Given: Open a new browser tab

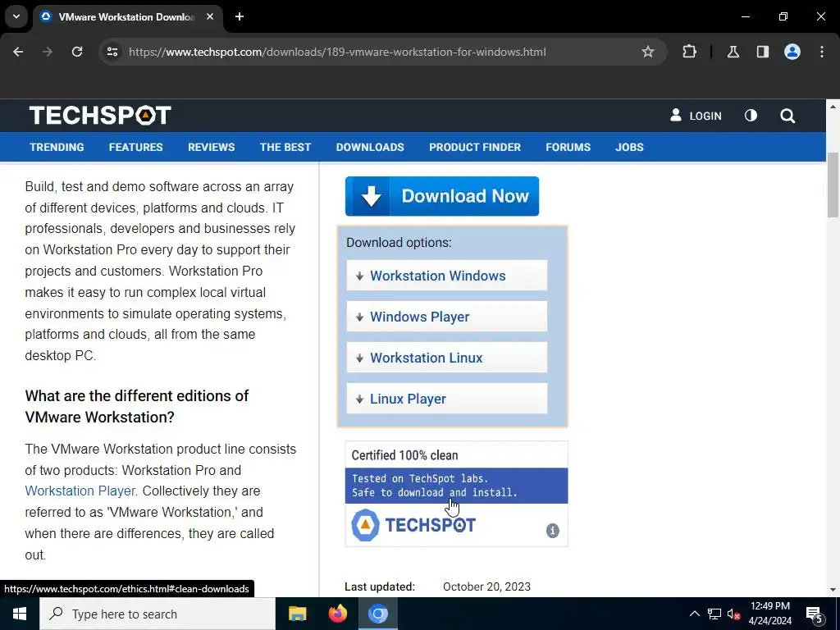Looking at the screenshot, I should tap(240, 16).
